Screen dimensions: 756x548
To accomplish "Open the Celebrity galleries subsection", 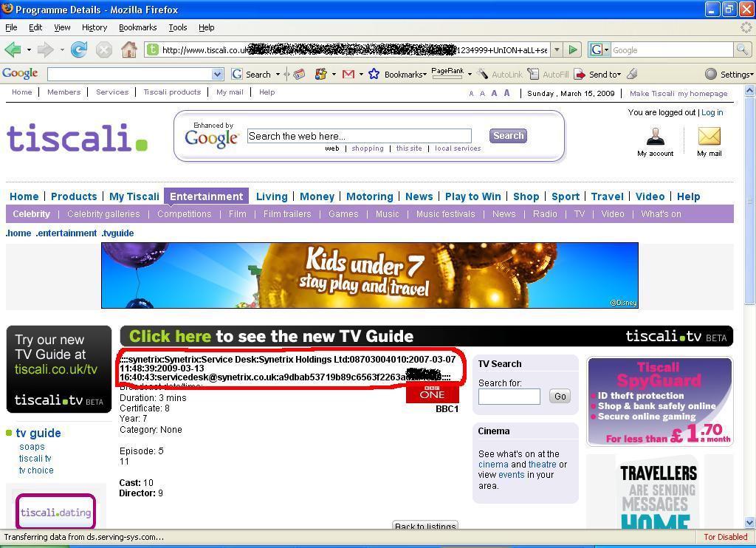I will [x=103, y=213].
